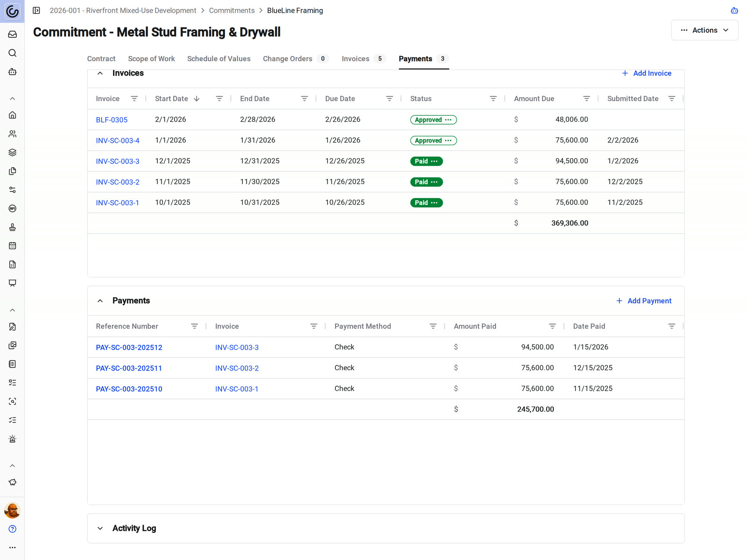Open status menu of BLF-0305 Approved badge
Screen dimensions: 747x560
(448, 120)
